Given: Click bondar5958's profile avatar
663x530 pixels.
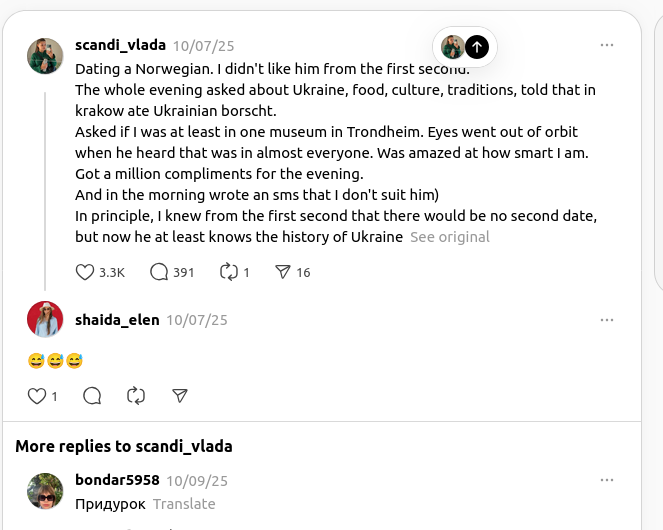Looking at the screenshot, I should [45, 491].
